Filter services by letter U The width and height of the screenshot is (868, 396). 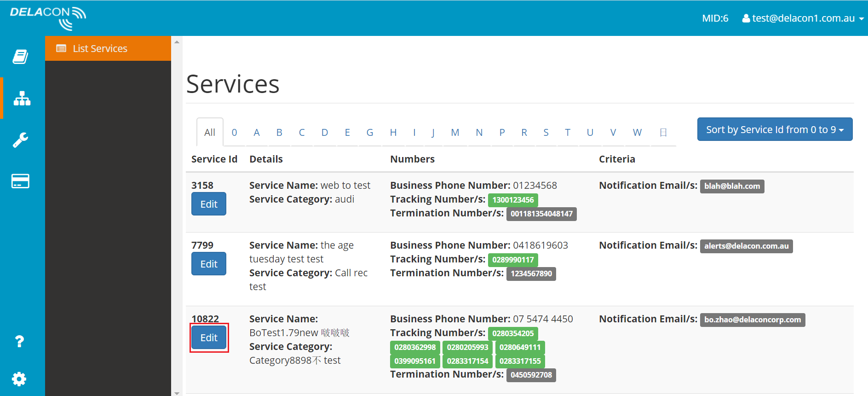tap(590, 133)
